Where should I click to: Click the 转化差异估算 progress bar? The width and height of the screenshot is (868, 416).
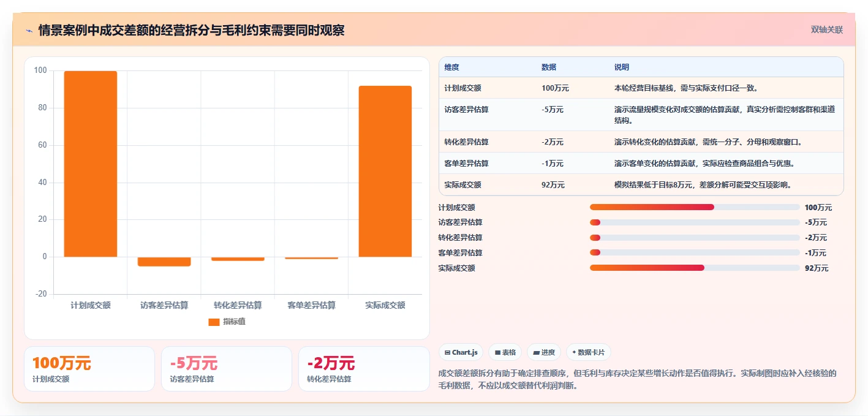click(x=695, y=238)
